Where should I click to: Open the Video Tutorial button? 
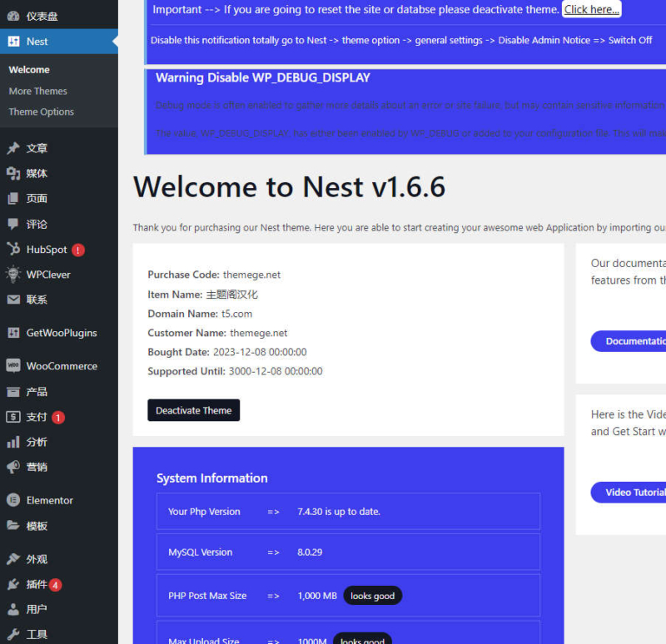click(x=629, y=492)
